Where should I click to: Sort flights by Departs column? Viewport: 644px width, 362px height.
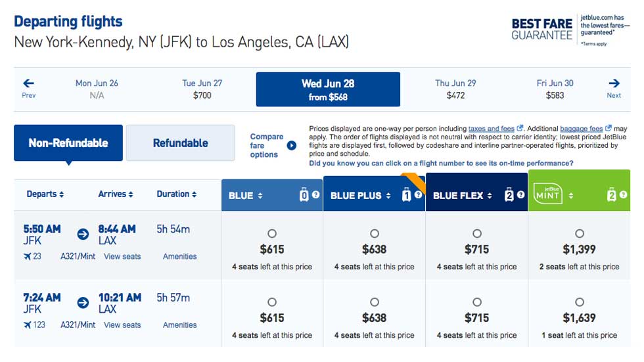click(x=45, y=194)
